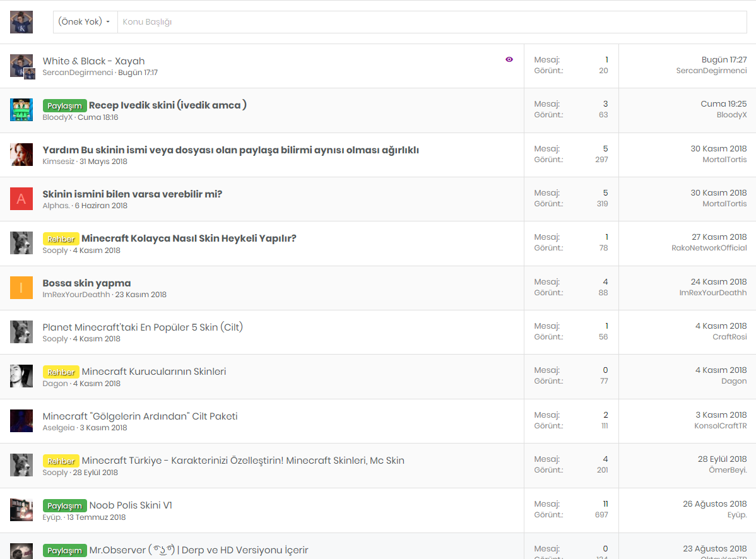The width and height of the screenshot is (756, 559).
Task: Open last poster ImRexYourDeathh at 24 Kasım 2018
Action: pos(712,293)
